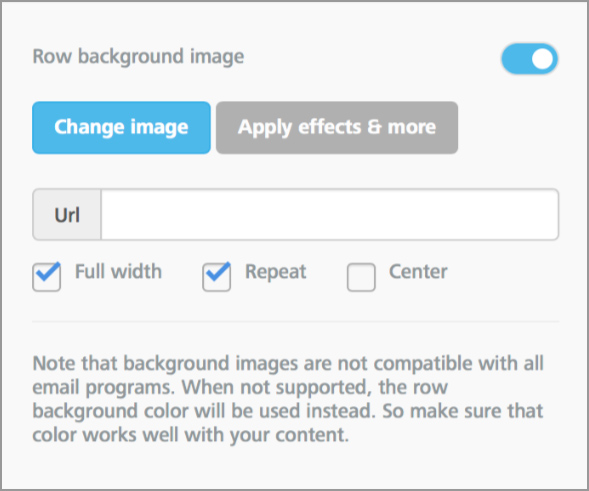Click the ampersand in Apply effects button

(x=374, y=127)
